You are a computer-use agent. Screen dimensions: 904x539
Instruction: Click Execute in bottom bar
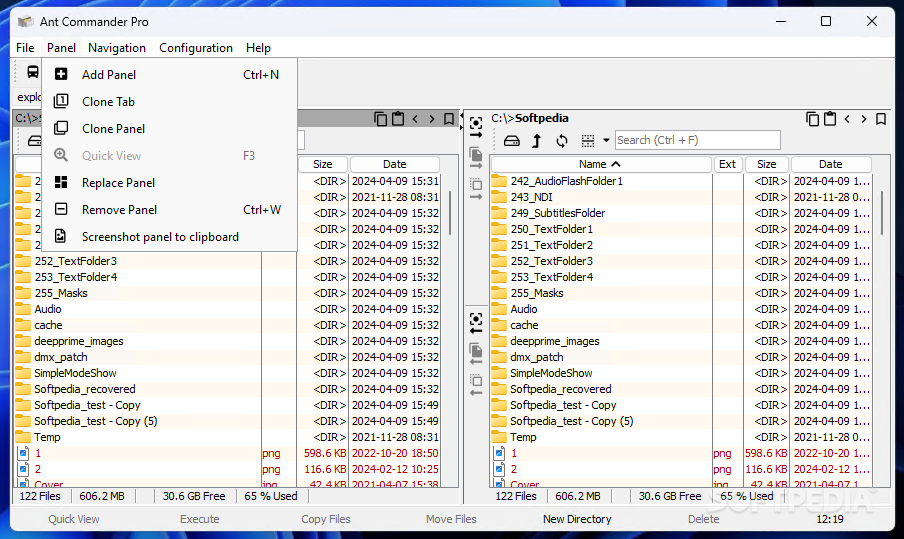coord(199,519)
